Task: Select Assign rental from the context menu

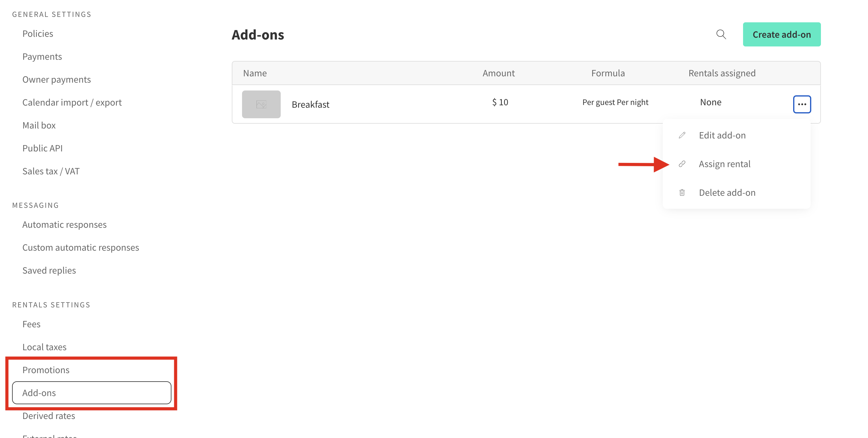Action: [x=725, y=164]
